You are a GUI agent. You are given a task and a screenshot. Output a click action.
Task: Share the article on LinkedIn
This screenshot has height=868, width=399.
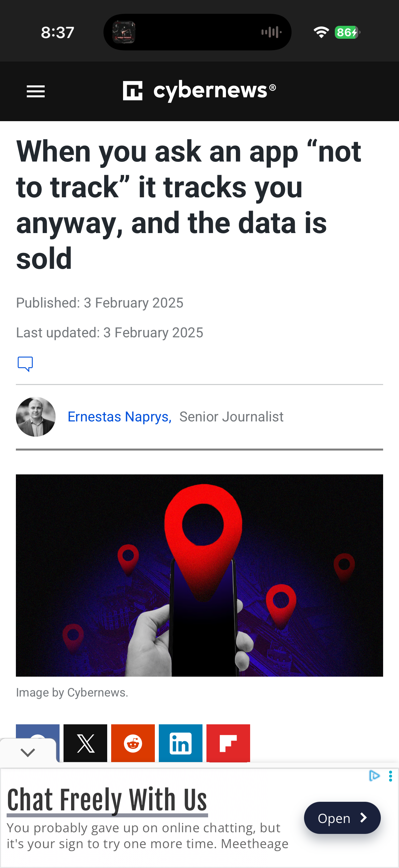tap(180, 743)
